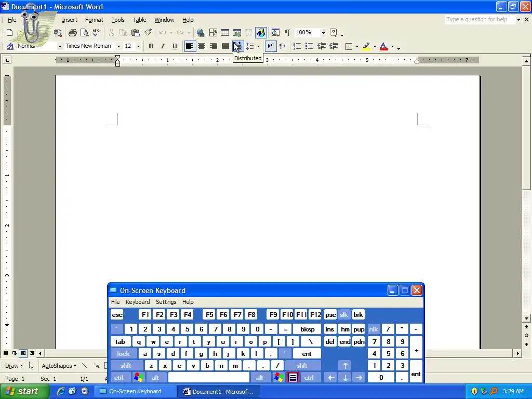Open Keyboard menu in On-Screen Keyboard
The height and width of the screenshot is (399, 532).
(137, 302)
